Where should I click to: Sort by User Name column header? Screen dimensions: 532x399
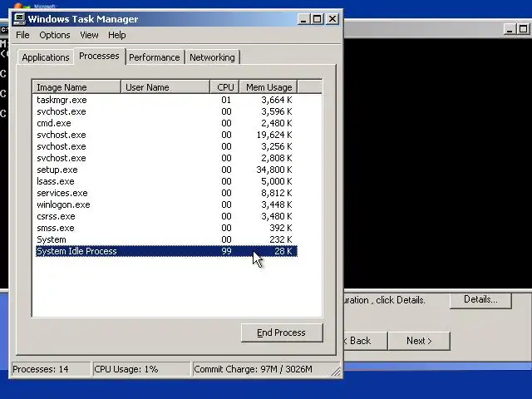(165, 87)
